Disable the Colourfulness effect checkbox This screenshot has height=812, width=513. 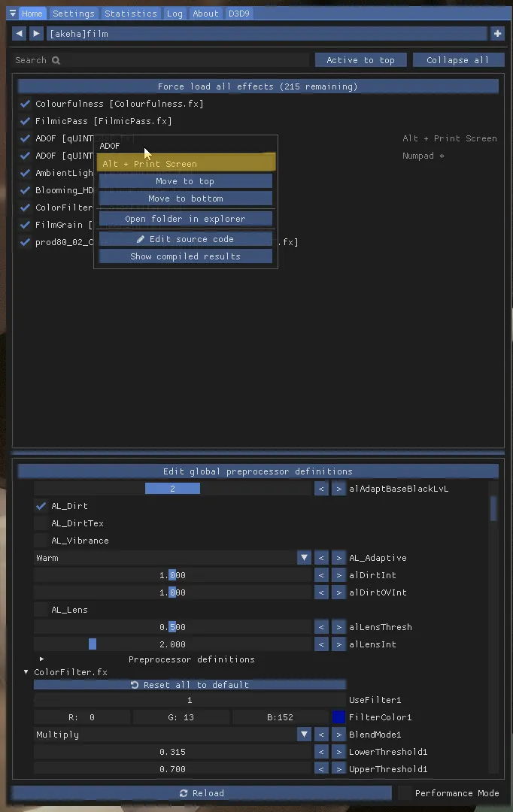point(25,104)
